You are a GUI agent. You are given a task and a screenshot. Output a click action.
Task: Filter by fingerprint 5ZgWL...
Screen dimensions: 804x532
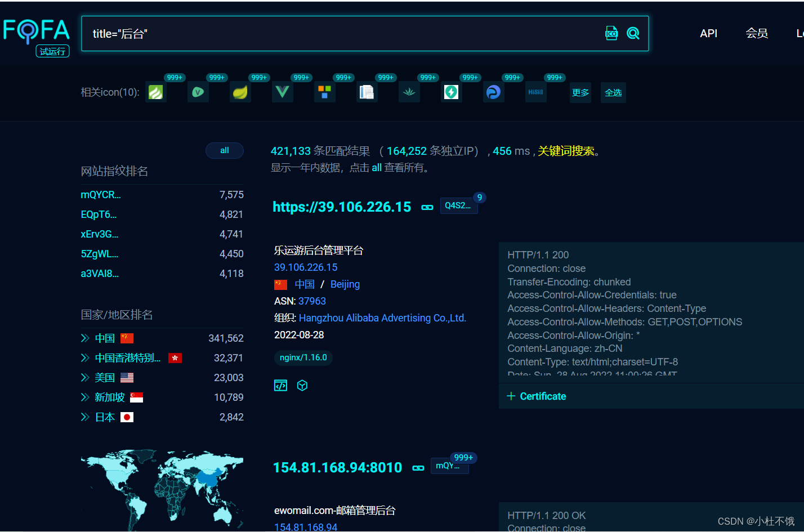pos(100,254)
